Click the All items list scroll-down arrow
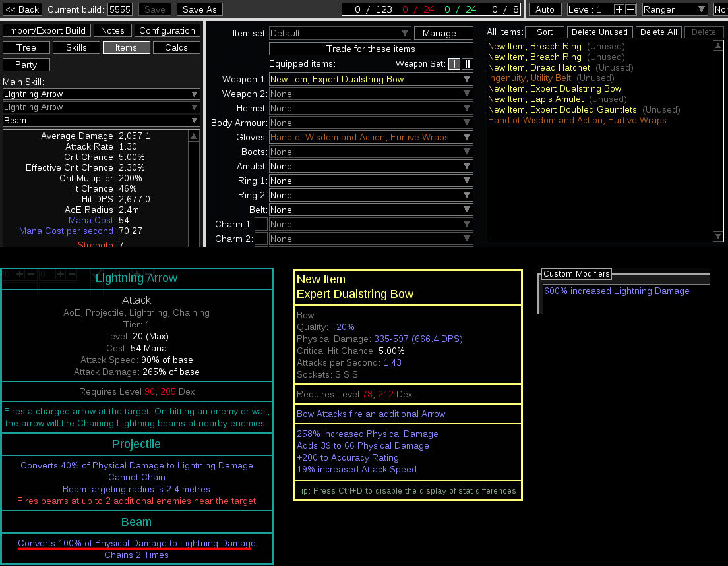The image size is (728, 566). pyautogui.click(x=718, y=237)
